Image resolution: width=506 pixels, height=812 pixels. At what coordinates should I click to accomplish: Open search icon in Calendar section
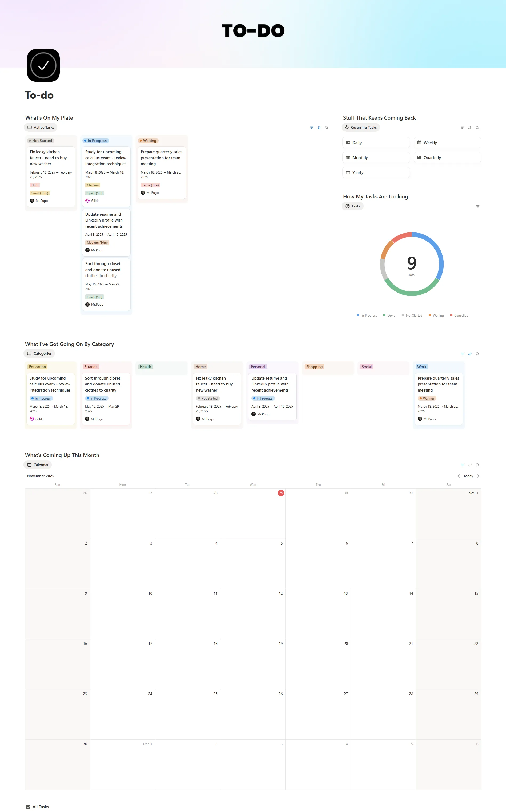pyautogui.click(x=477, y=465)
